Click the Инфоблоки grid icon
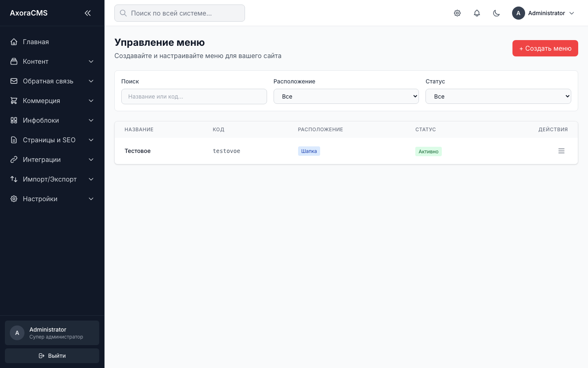Screen dimensions: 588x368 [14, 120]
